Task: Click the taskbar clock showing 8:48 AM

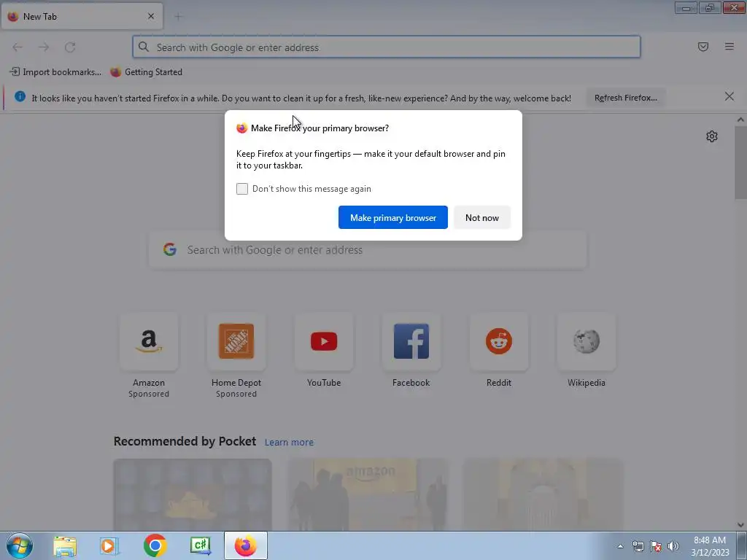Action: click(710, 546)
